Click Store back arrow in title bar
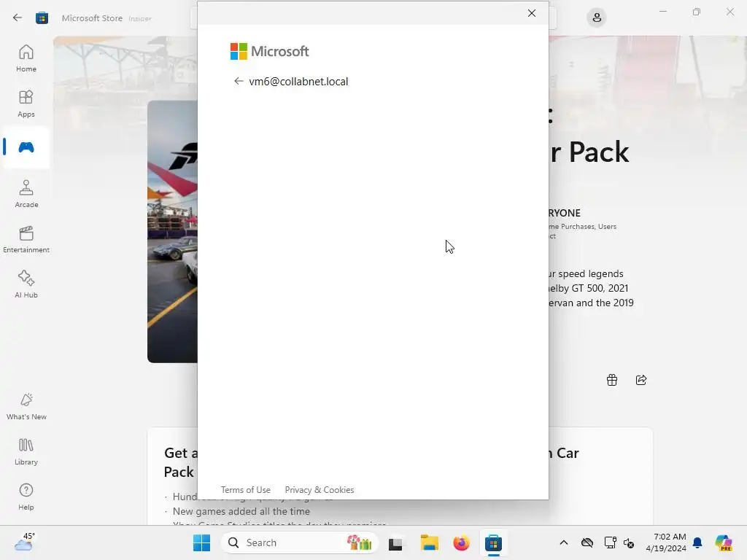 tap(18, 18)
